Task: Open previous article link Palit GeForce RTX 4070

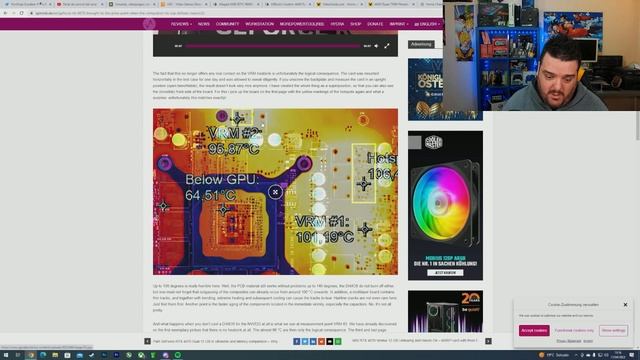Action: pos(215,341)
